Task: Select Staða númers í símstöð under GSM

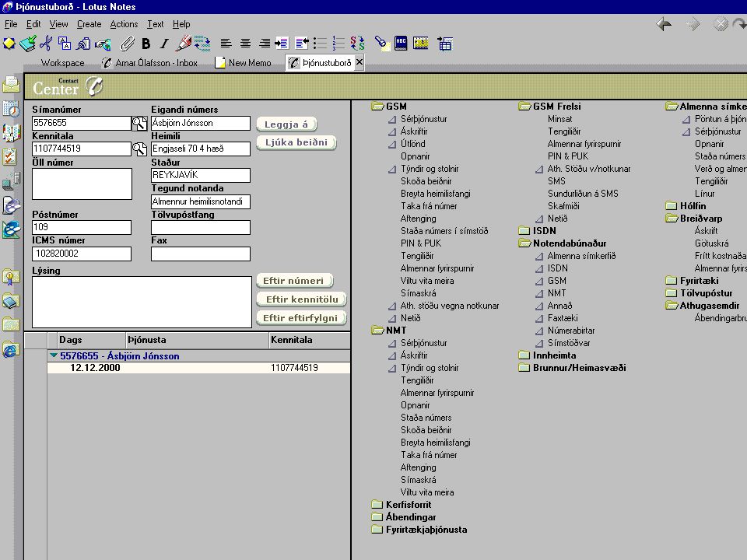Action: [444, 231]
